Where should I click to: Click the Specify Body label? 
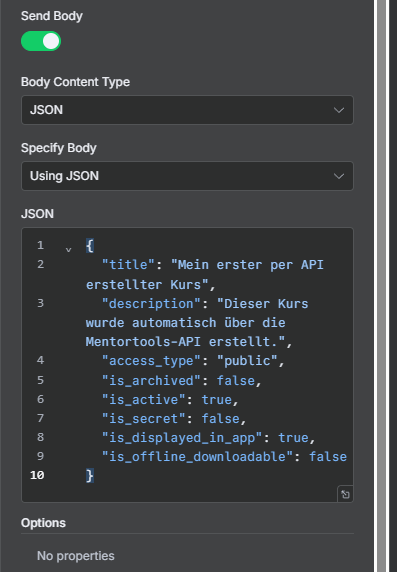pos(59,148)
